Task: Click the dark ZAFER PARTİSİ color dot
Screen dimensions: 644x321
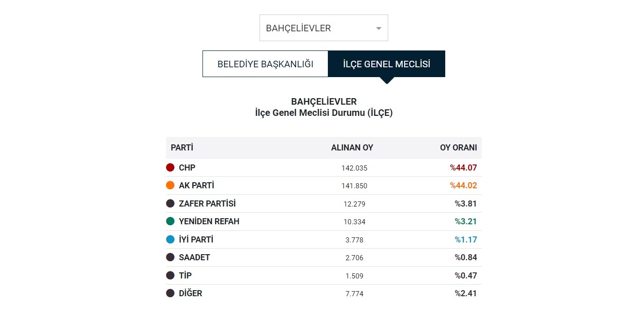Action: click(x=170, y=203)
